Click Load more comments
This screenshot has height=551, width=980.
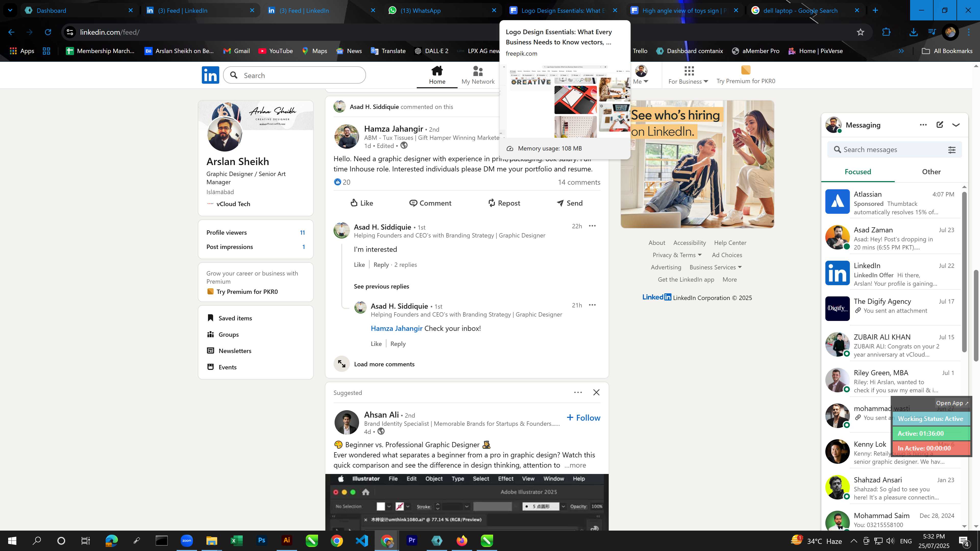pyautogui.click(x=384, y=364)
